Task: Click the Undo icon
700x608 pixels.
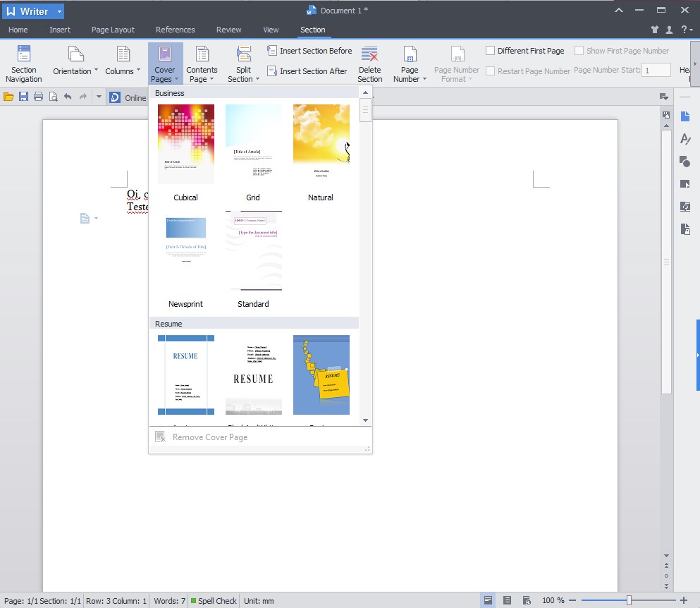Action: click(x=68, y=97)
